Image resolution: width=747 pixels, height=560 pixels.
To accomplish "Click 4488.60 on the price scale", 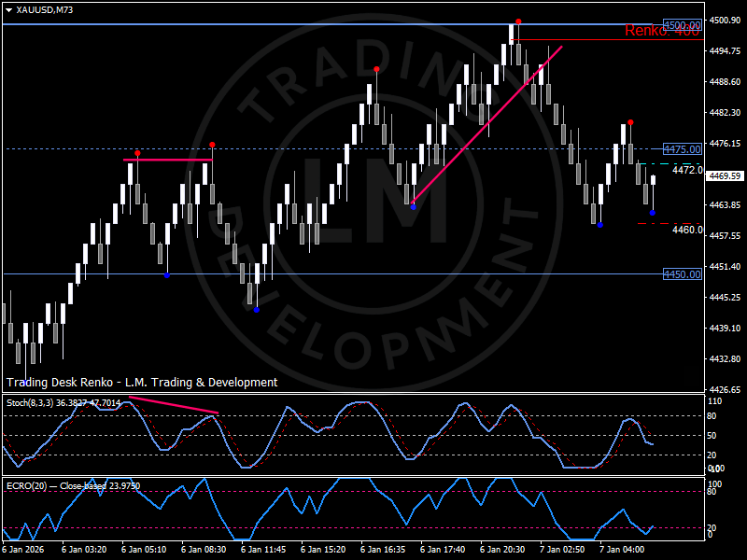I will pyautogui.click(x=726, y=82).
